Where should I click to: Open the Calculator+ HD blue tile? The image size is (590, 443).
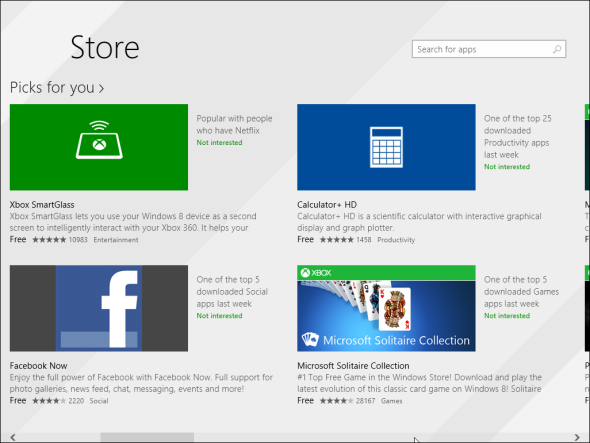point(386,147)
